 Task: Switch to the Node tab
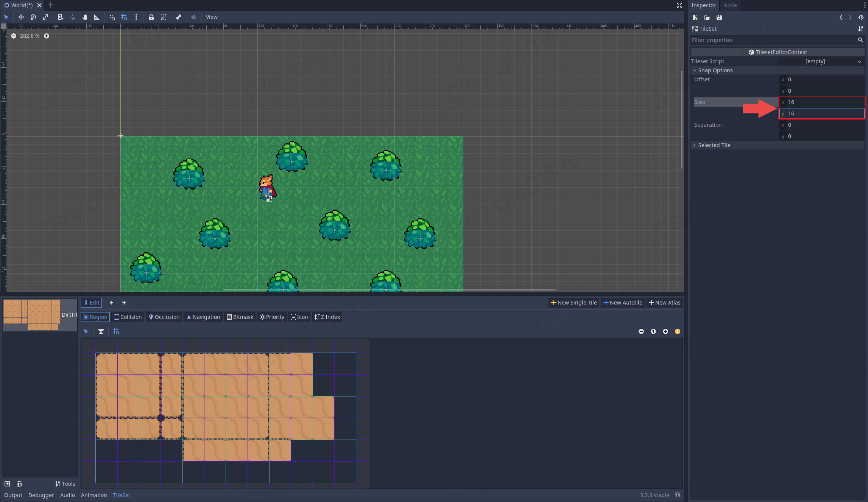click(x=729, y=5)
